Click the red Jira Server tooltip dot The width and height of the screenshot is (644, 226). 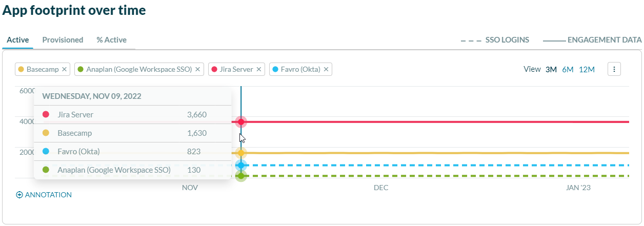tap(46, 115)
